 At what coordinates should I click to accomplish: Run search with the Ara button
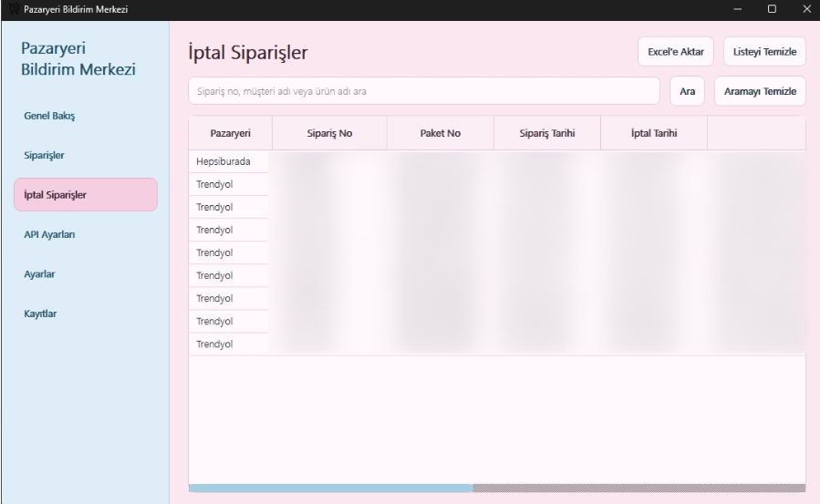687,91
